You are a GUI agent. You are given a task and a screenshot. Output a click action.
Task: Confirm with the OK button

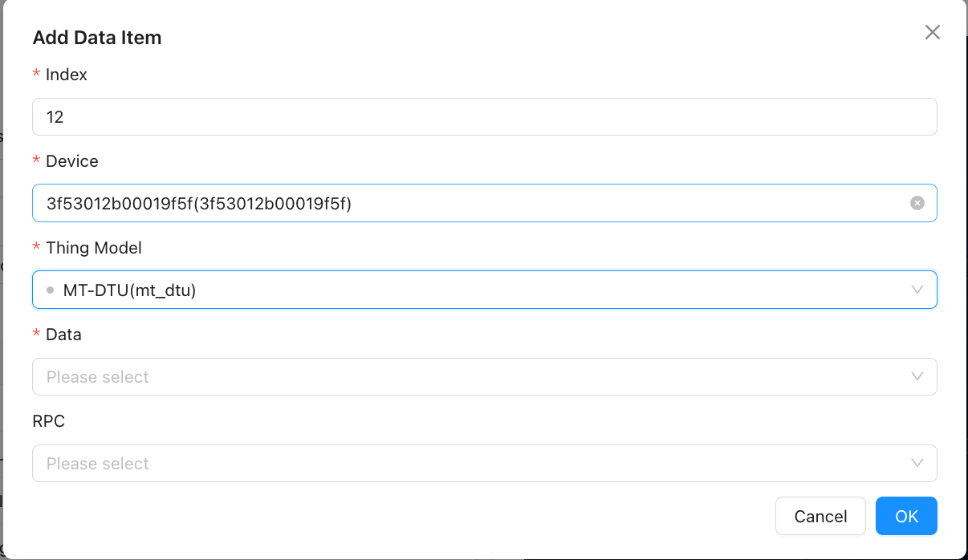(906, 516)
